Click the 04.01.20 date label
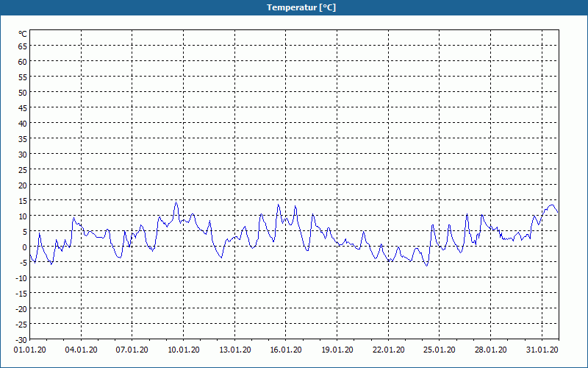 click(x=81, y=350)
